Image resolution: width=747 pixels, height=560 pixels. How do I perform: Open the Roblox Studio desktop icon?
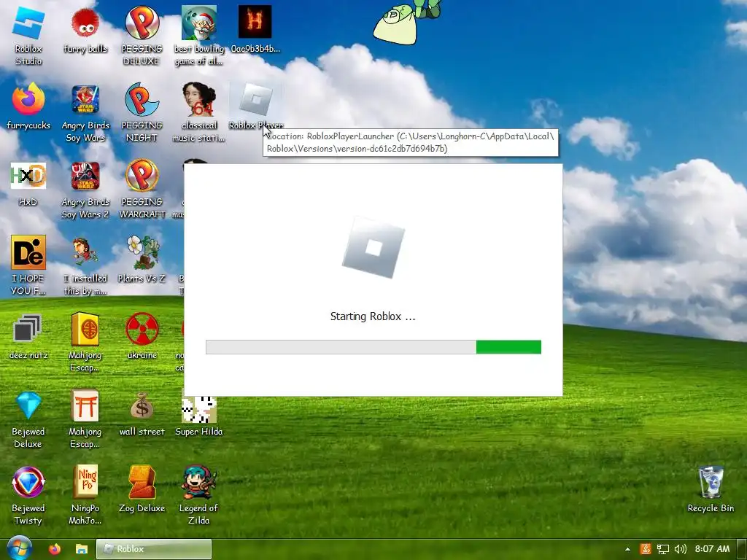pyautogui.click(x=28, y=36)
